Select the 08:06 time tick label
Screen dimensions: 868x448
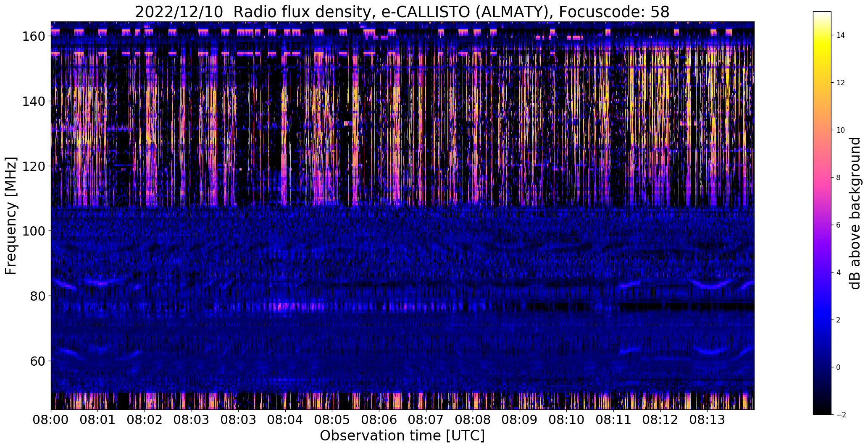379,419
